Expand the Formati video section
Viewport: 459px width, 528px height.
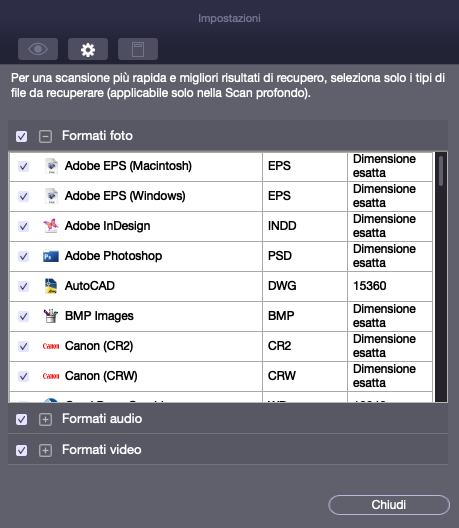(45, 451)
